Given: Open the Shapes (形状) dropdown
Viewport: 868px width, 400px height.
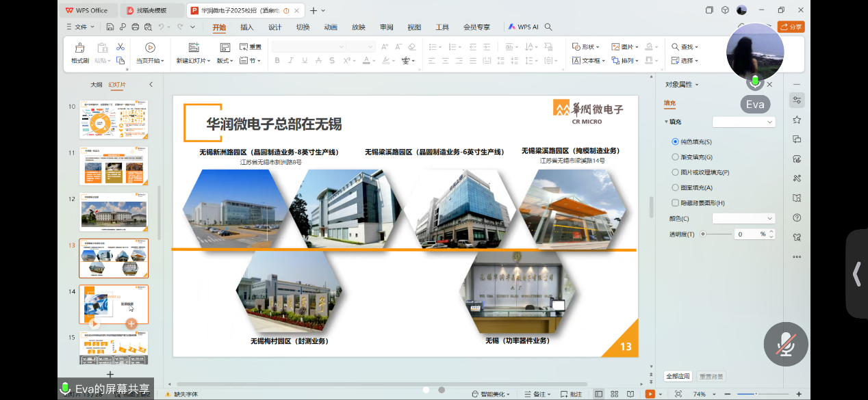Looking at the screenshot, I should (586, 46).
